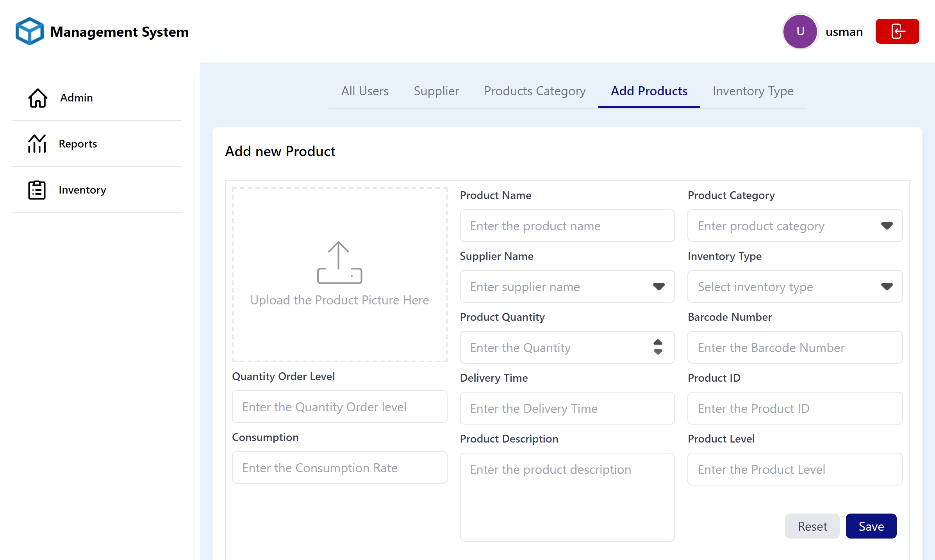
Task: Click the Reset button
Action: pos(812,526)
